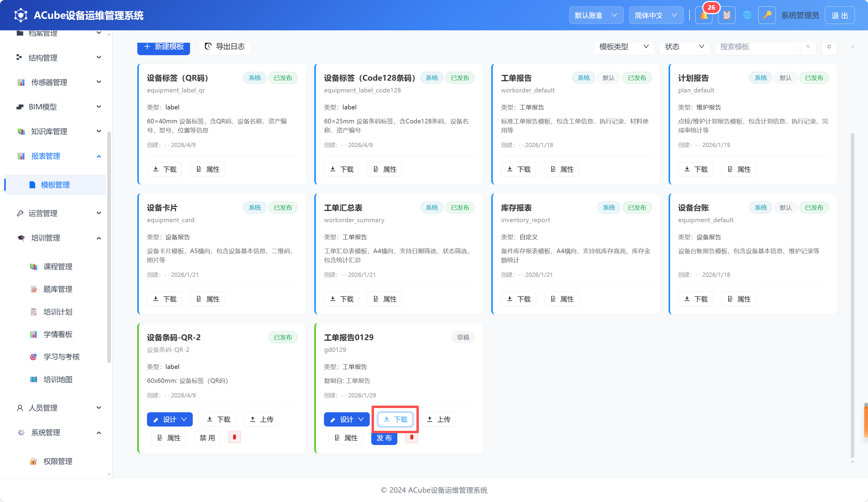This screenshot has width=868, height=502.
Task: Click the globe icon in top bar
Action: (747, 15)
